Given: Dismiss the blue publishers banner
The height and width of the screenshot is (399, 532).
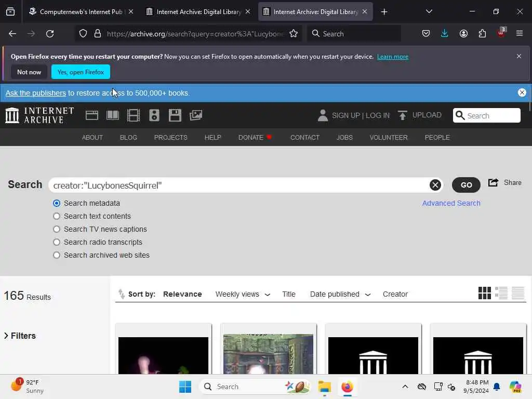Looking at the screenshot, I should click(x=522, y=92).
